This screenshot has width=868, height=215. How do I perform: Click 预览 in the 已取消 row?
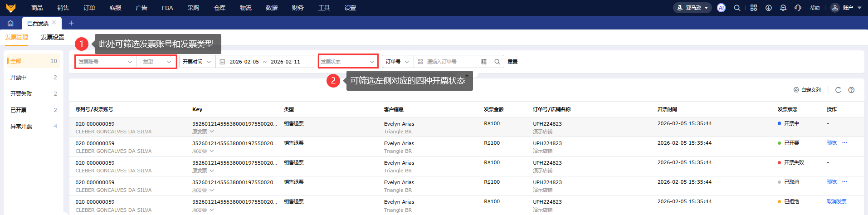[x=832, y=182]
